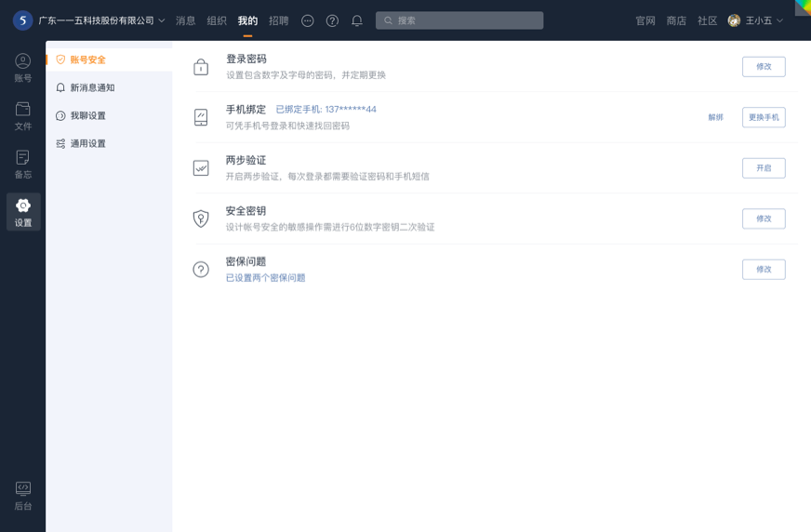Open the 文件 folder icon in sidebar
Screen dimensions: 811x532
tap(23, 115)
